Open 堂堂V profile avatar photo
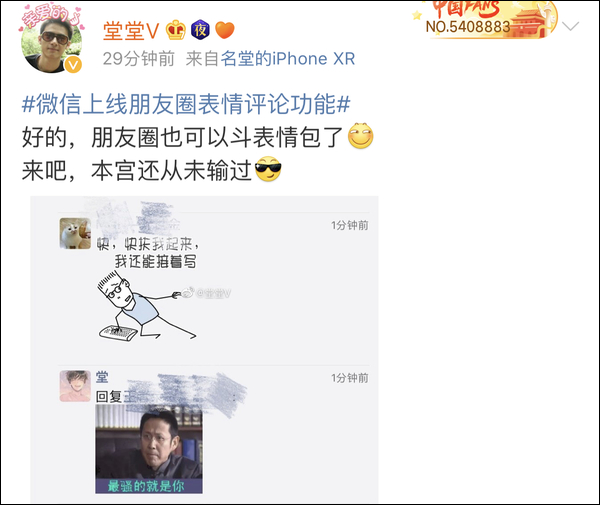The height and width of the screenshot is (505, 600). pos(51,44)
